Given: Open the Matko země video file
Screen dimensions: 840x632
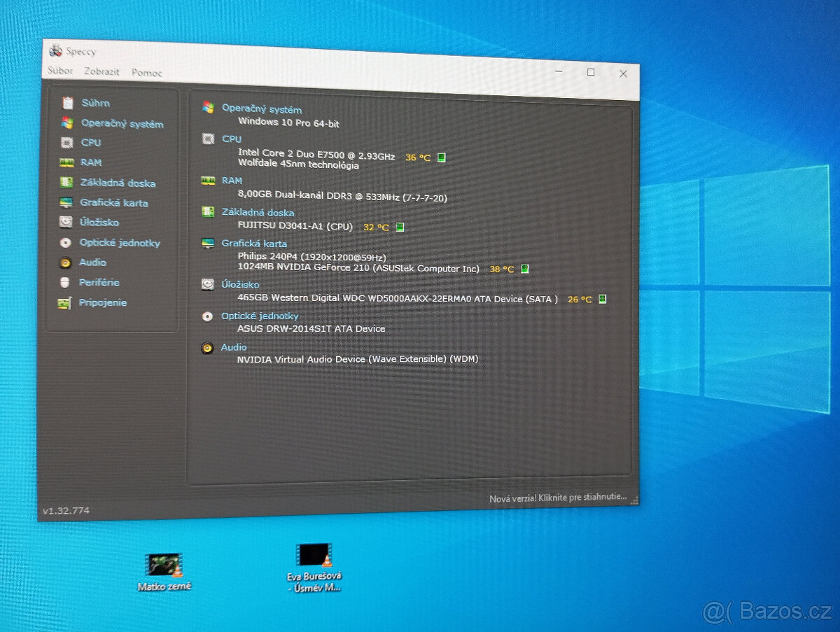Looking at the screenshot, I should (x=164, y=565).
